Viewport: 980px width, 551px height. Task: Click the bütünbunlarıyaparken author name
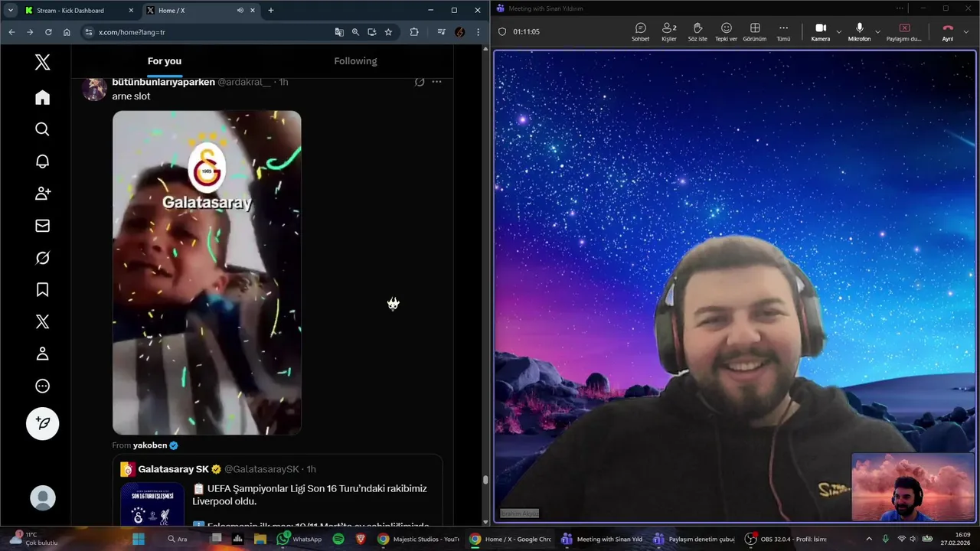pyautogui.click(x=163, y=82)
